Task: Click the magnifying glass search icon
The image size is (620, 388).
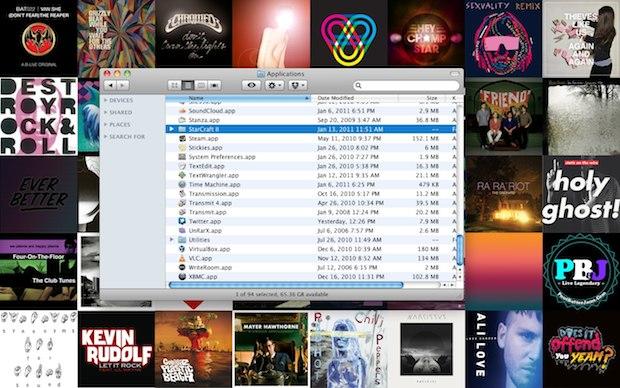Action: click(x=359, y=85)
